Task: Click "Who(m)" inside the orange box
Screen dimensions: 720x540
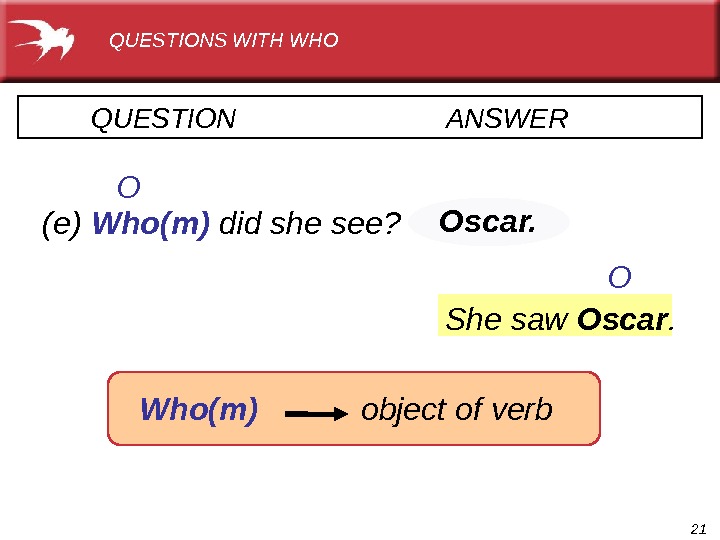Action: [199, 409]
